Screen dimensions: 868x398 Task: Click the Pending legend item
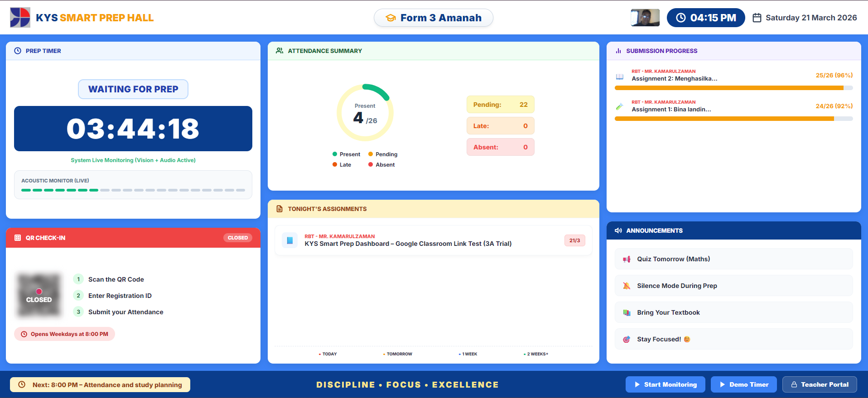point(383,154)
